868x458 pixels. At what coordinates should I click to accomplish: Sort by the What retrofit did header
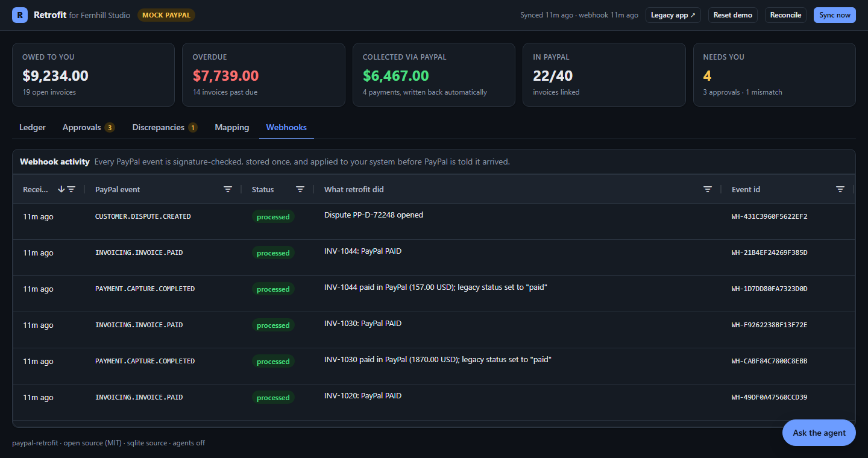pyautogui.click(x=354, y=189)
